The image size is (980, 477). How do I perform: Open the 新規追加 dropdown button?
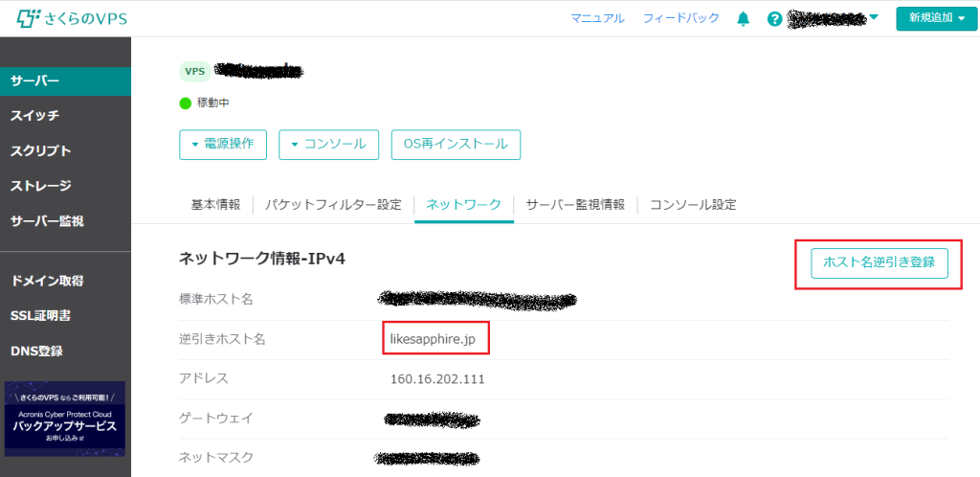[x=936, y=18]
